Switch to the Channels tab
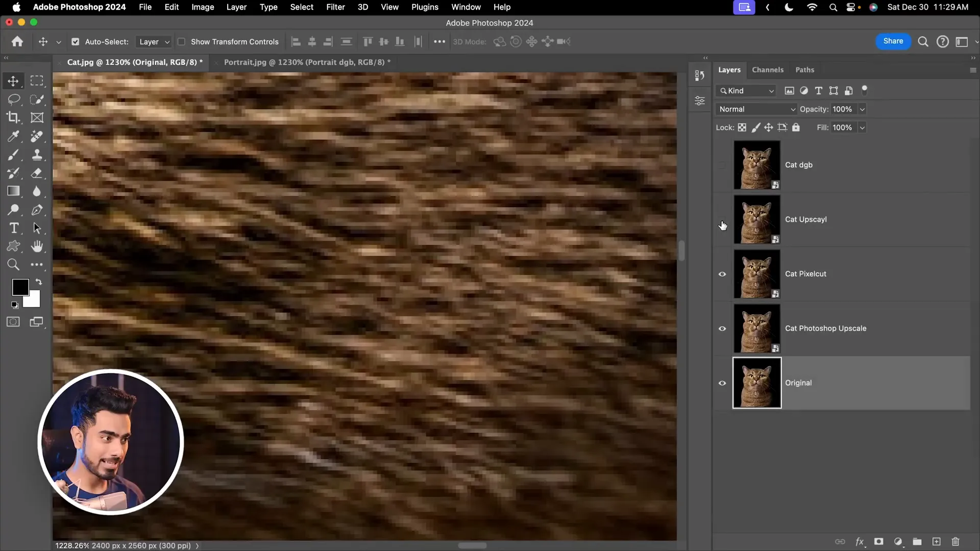 coord(767,70)
